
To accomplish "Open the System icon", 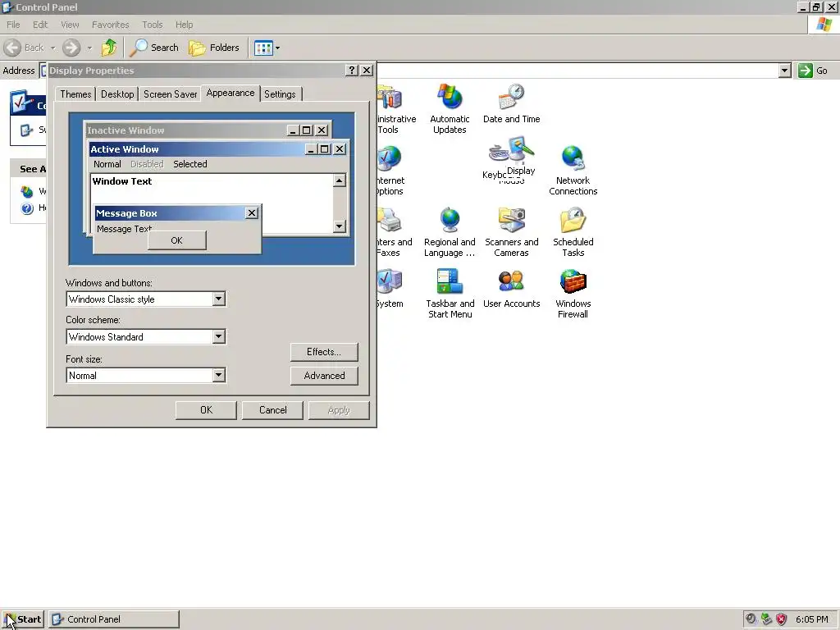I will point(390,289).
